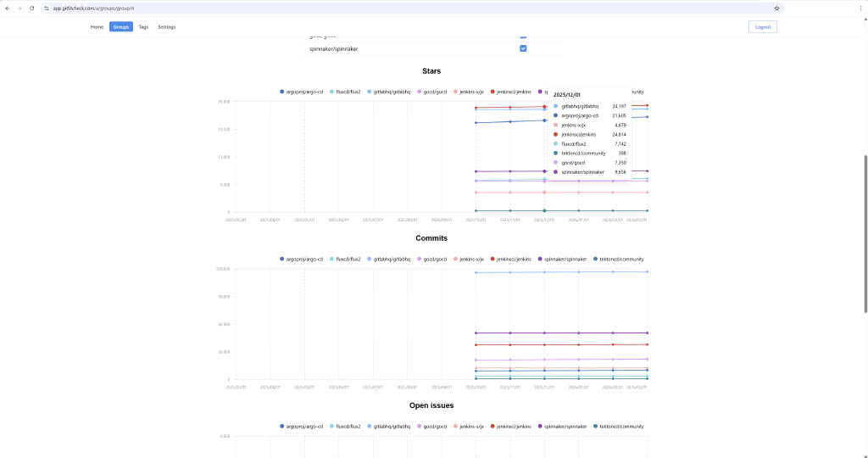The image size is (868, 458).
Task: Click the browser forward arrow
Action: coord(19,8)
